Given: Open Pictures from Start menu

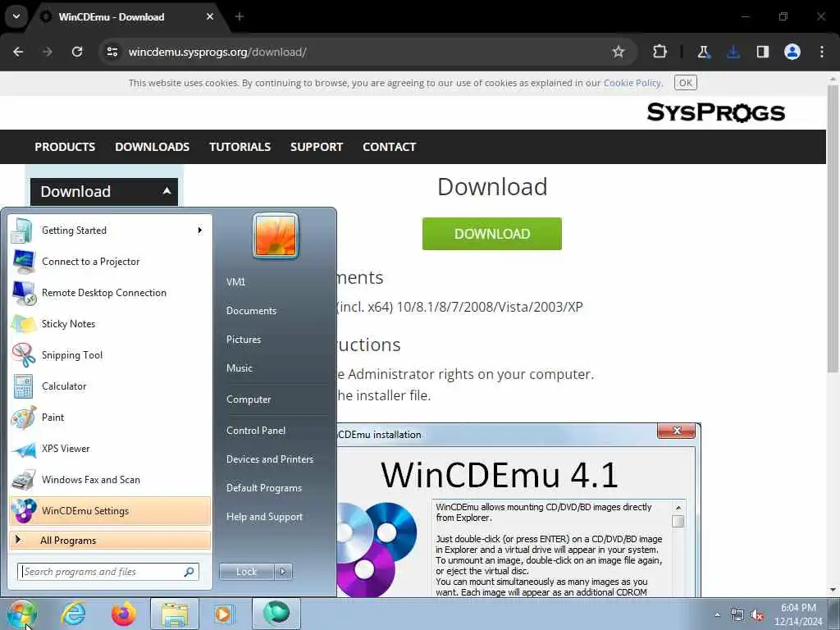Looking at the screenshot, I should click(243, 339).
